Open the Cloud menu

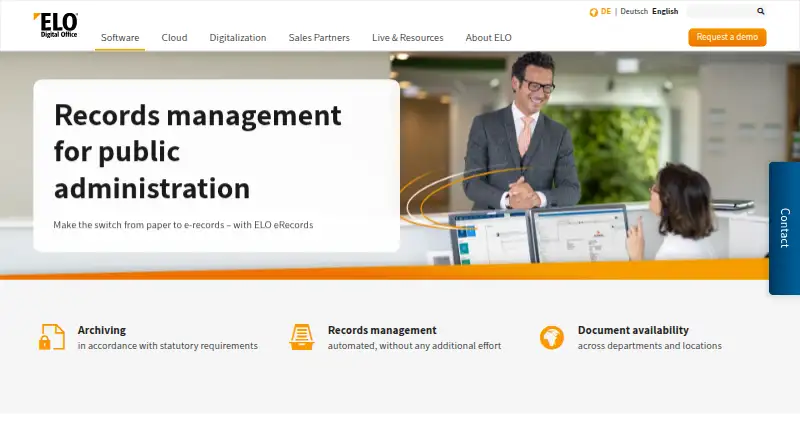click(x=174, y=38)
